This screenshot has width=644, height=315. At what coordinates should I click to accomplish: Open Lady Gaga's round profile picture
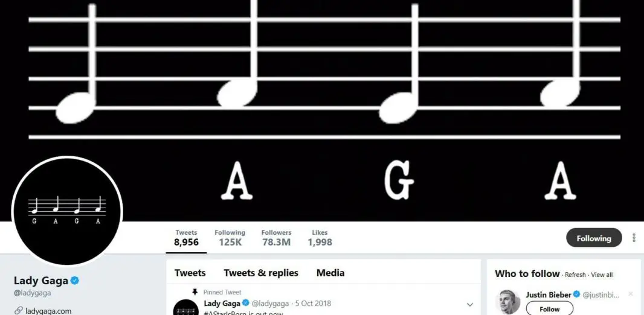[x=67, y=211]
